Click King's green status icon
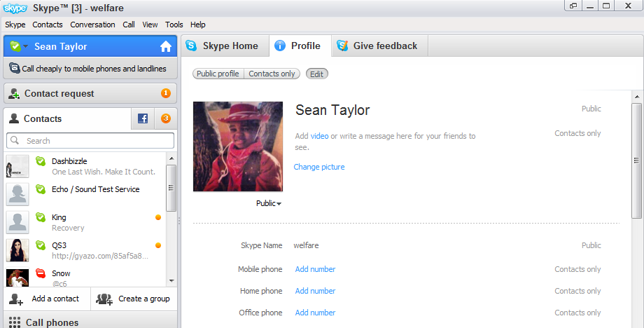 tap(41, 217)
